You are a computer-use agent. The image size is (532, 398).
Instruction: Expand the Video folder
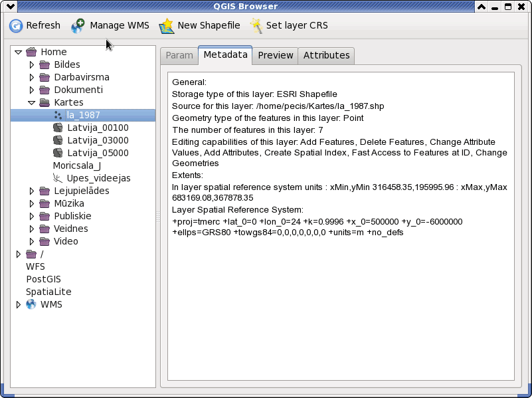(x=32, y=241)
